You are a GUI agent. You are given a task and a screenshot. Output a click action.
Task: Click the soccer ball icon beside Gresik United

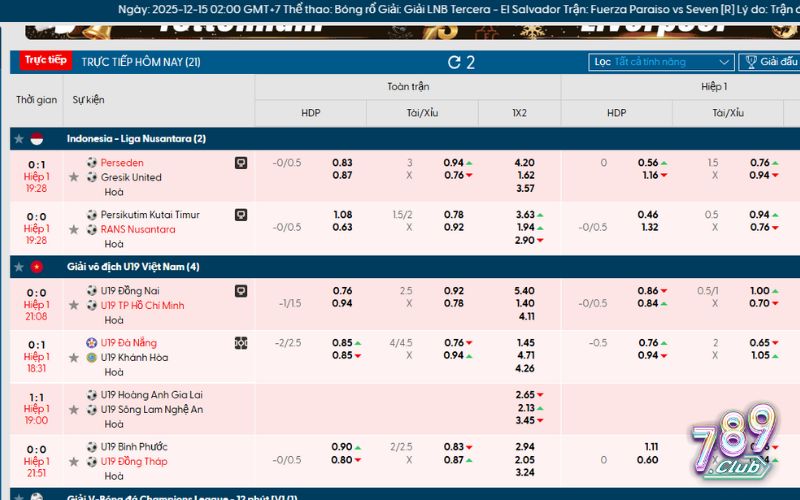pyautogui.click(x=92, y=177)
